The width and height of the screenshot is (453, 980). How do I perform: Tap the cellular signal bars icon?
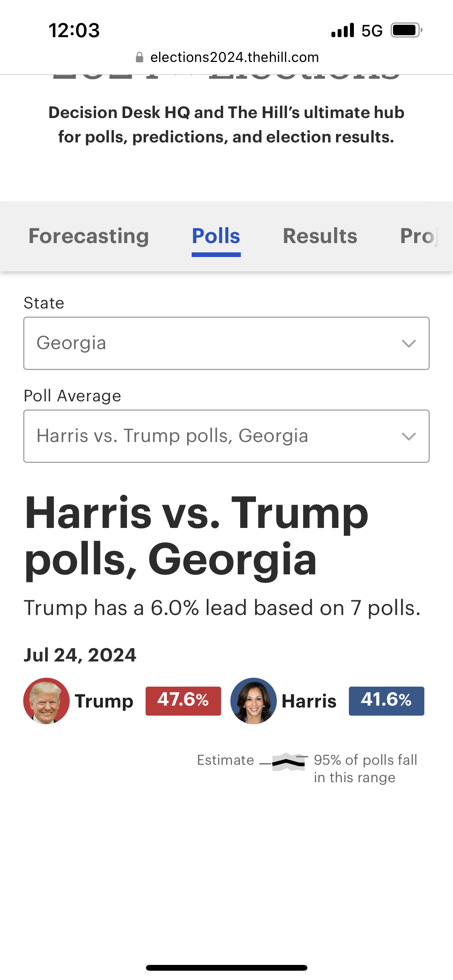pyautogui.click(x=343, y=30)
